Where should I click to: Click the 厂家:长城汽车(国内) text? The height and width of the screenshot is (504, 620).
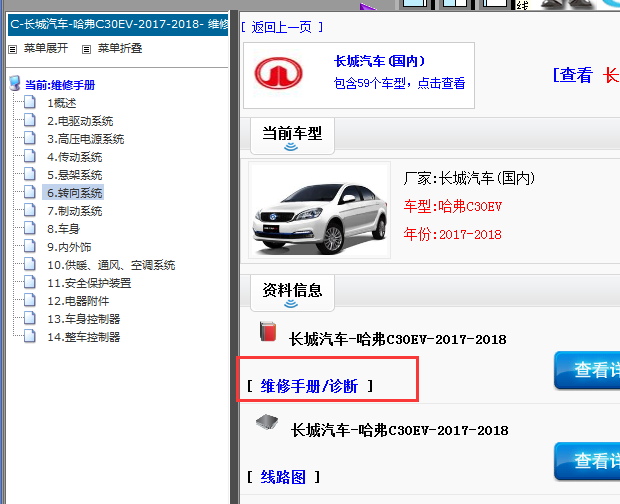click(x=469, y=178)
